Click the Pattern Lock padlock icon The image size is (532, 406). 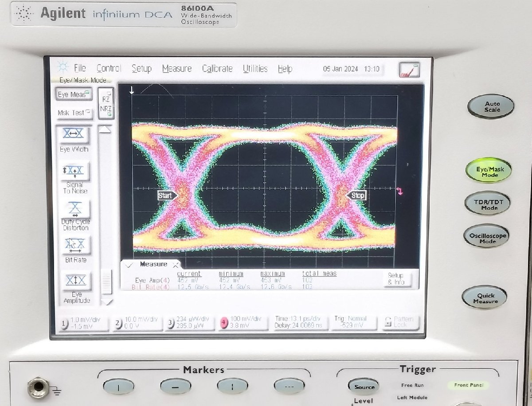pyautogui.click(x=388, y=322)
